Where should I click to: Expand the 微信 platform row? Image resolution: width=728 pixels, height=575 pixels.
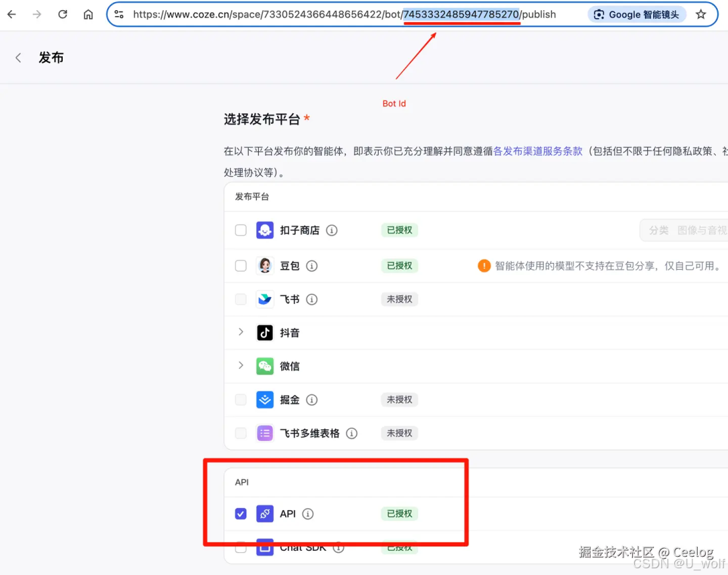click(241, 365)
